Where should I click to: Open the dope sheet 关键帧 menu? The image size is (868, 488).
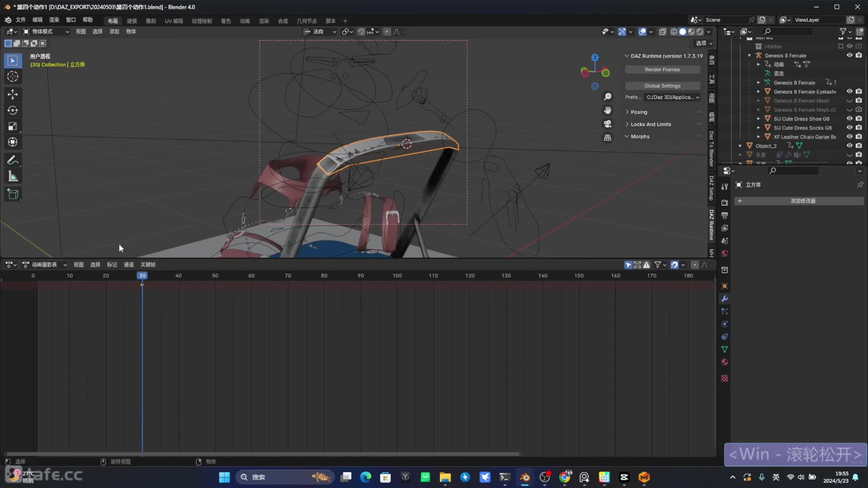pos(148,265)
